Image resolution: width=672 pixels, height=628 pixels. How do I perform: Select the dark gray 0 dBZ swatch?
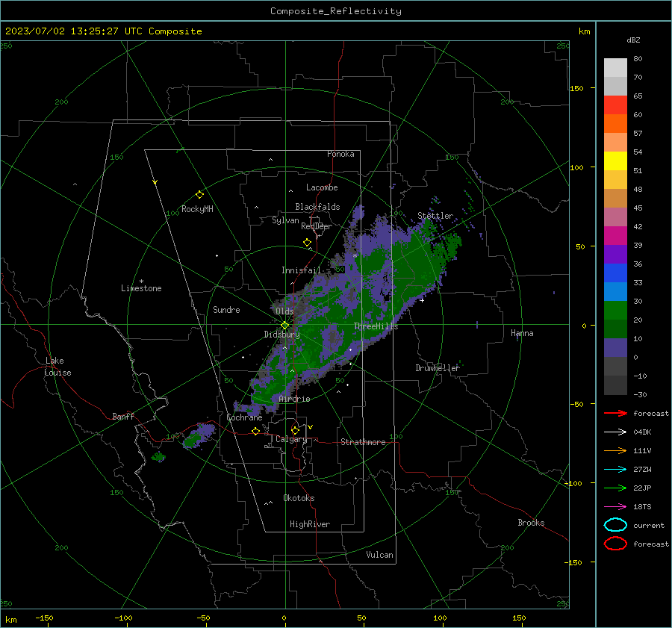(615, 366)
